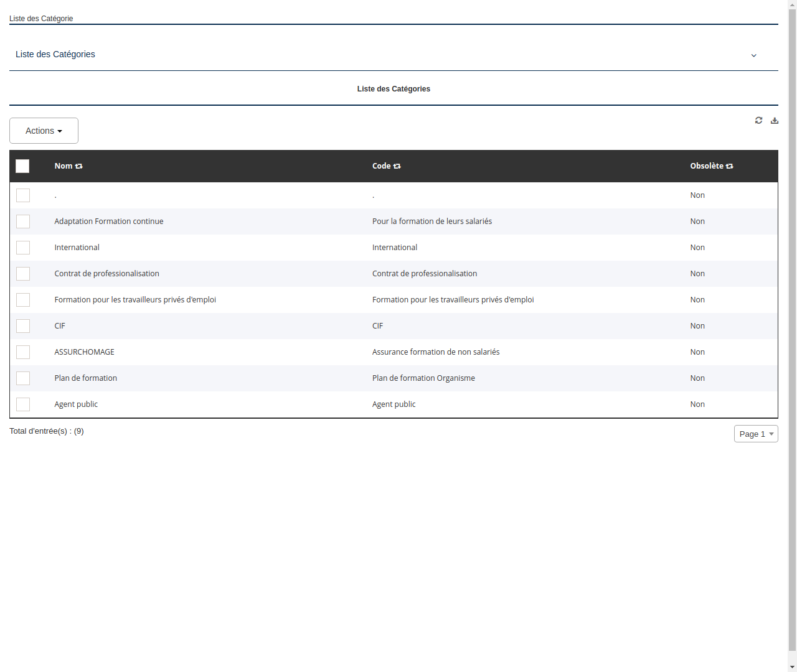The height and width of the screenshot is (672, 797).
Task: Click the Liste des Catégories centered heading
Action: (x=394, y=88)
